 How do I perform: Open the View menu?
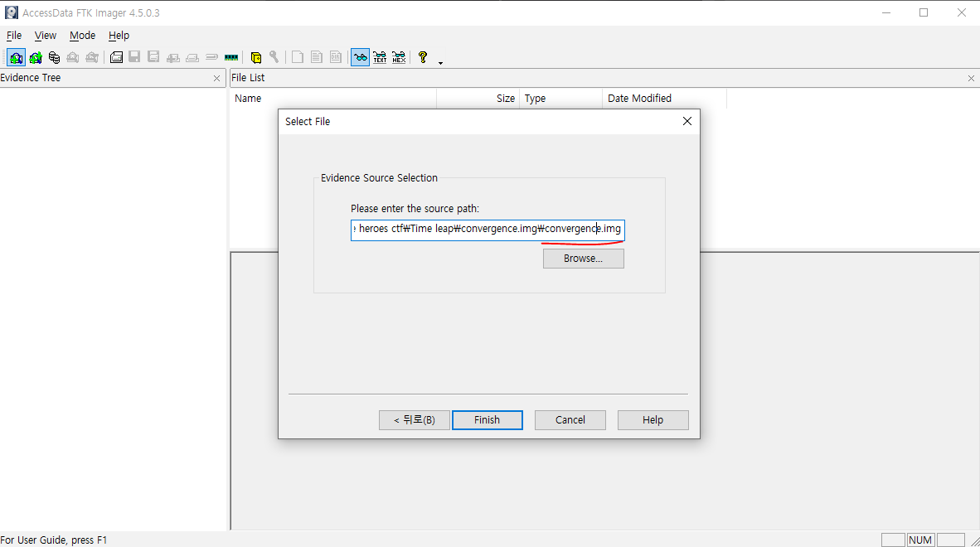pos(45,36)
